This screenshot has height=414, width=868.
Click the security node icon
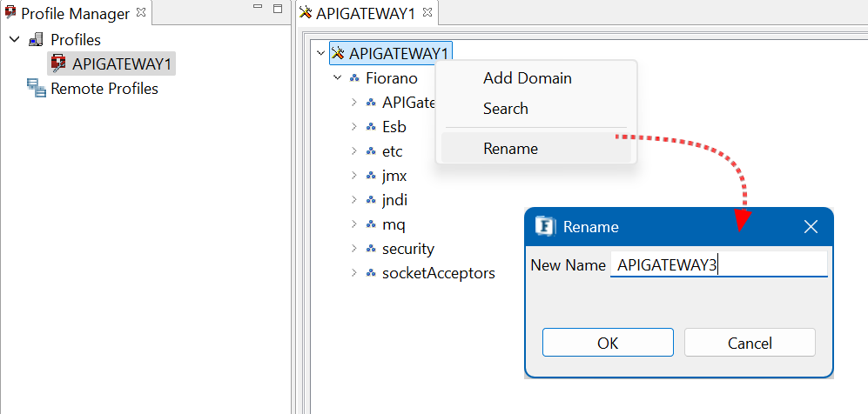372,249
